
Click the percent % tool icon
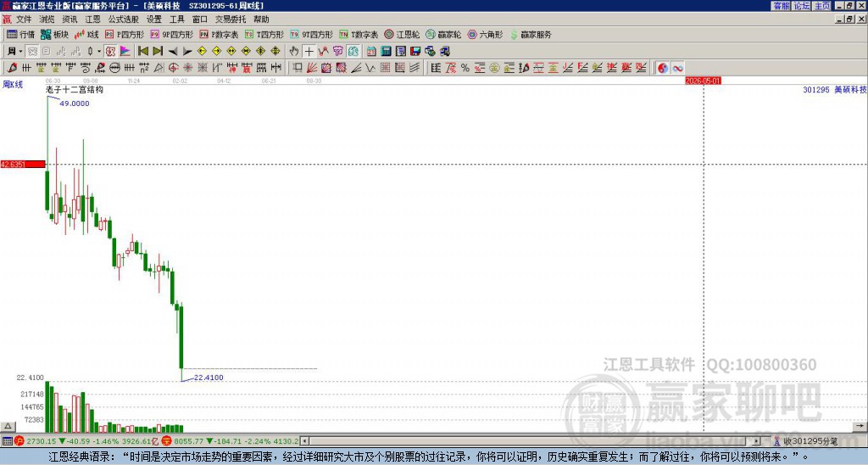[x=465, y=68]
